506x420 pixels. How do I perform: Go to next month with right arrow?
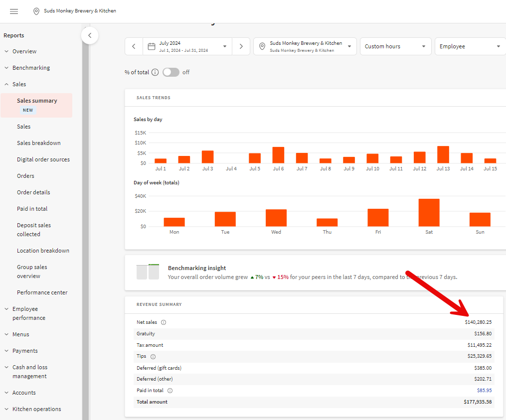pos(241,46)
